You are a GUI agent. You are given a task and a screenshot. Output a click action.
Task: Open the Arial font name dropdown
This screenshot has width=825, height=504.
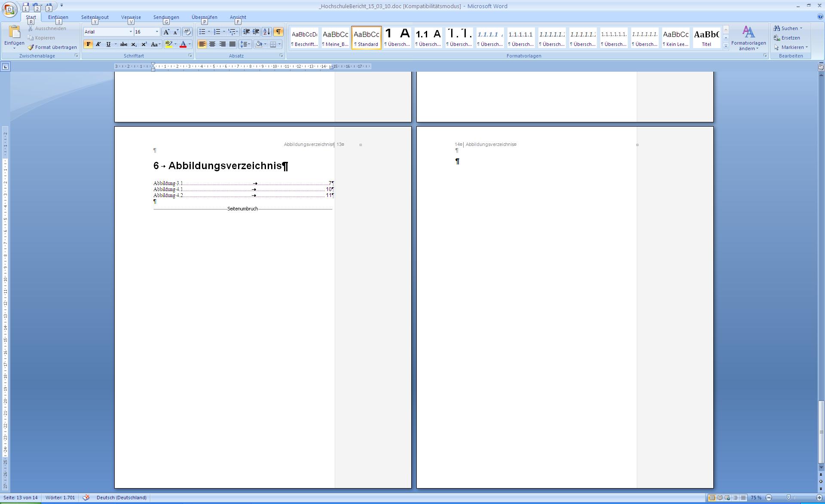click(131, 32)
